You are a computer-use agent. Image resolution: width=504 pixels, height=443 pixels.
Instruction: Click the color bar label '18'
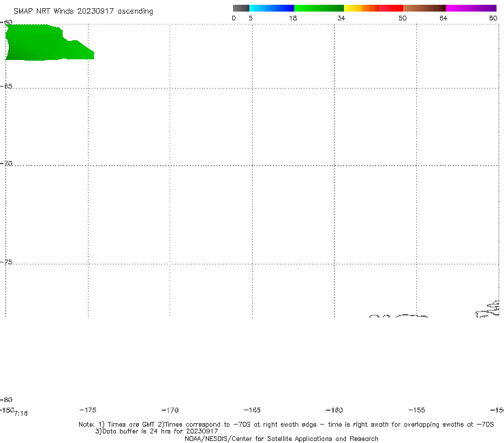293,18
